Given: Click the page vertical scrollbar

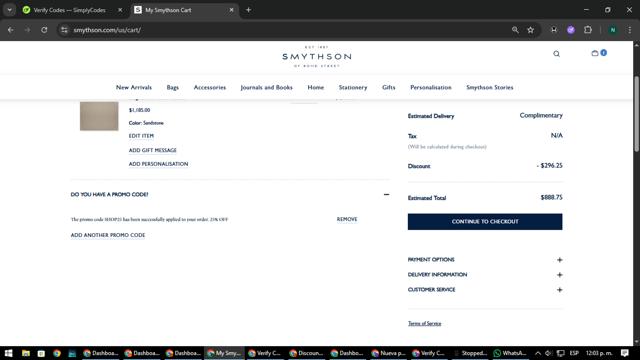Looking at the screenshot, I should 636,114.
